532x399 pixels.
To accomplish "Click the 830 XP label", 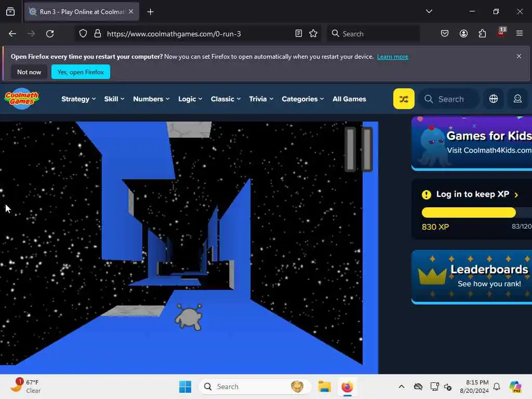I will pos(435,227).
